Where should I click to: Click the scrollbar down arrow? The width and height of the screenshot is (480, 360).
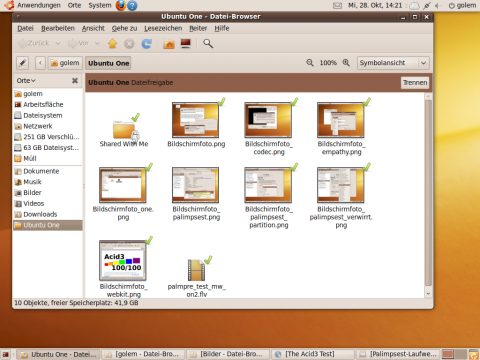429,294
